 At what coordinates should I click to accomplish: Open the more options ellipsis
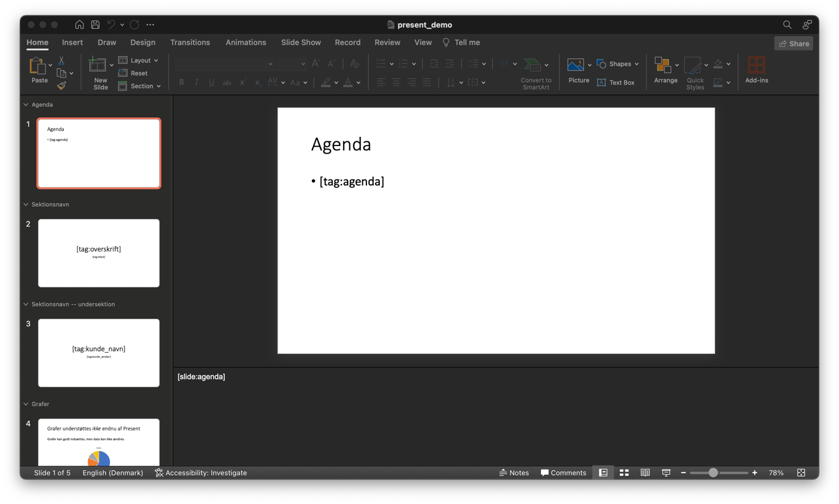click(x=150, y=25)
